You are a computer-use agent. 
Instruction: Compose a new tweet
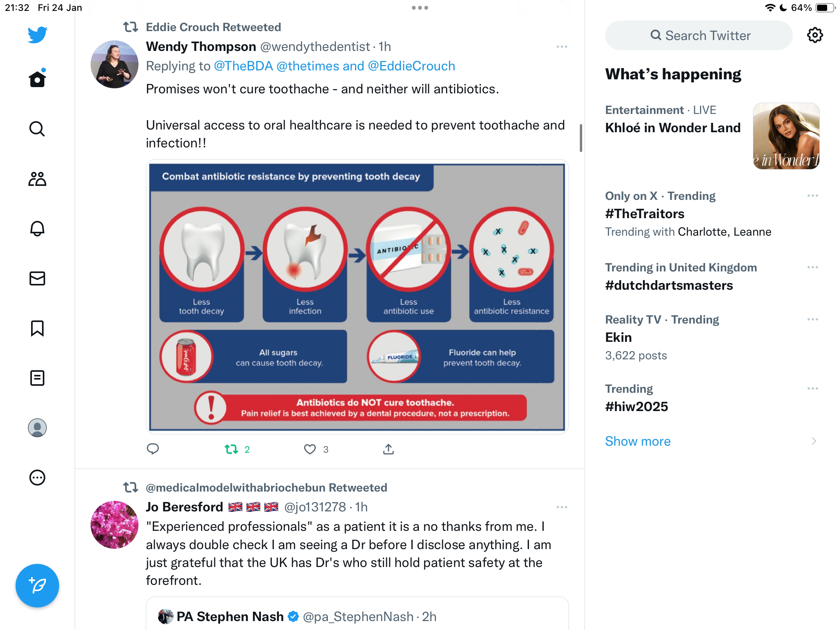tap(37, 585)
